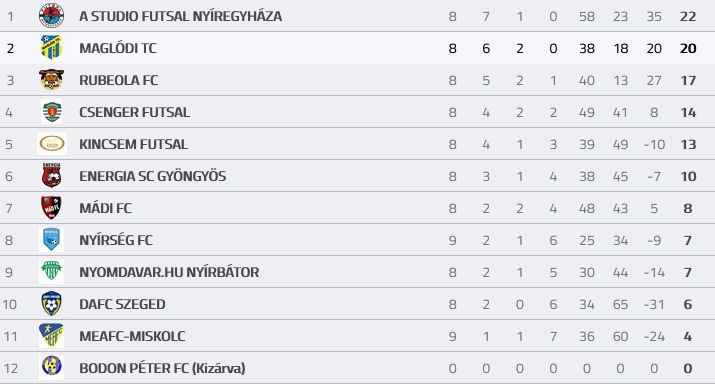Image resolution: width=715 pixels, height=384 pixels.
Task: Select the Nyírség FC blue crest
Action: 52,240
